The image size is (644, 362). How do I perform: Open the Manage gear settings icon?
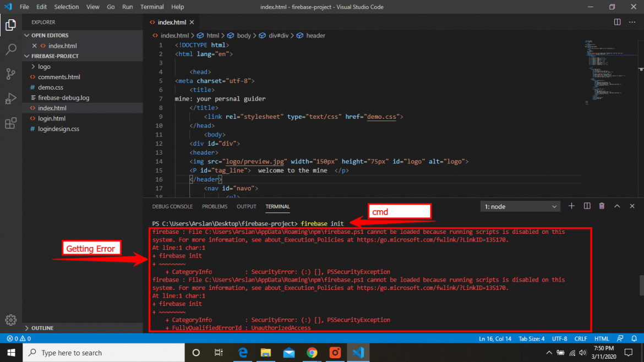click(10, 320)
